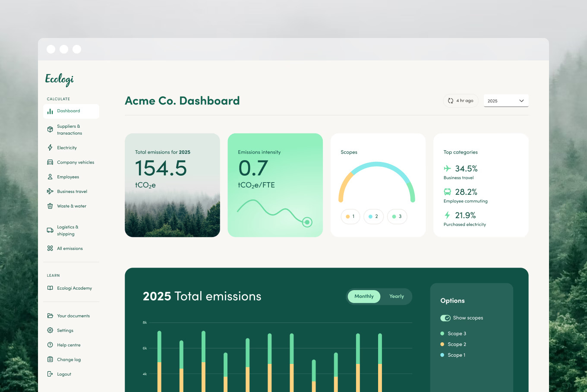Click the Ecologi logo

click(60, 79)
